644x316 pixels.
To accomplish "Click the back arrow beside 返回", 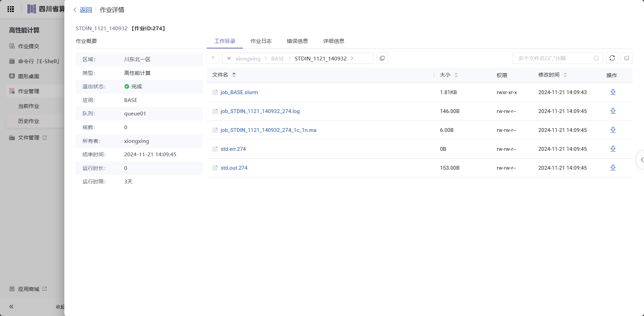I will pyautogui.click(x=75, y=10).
